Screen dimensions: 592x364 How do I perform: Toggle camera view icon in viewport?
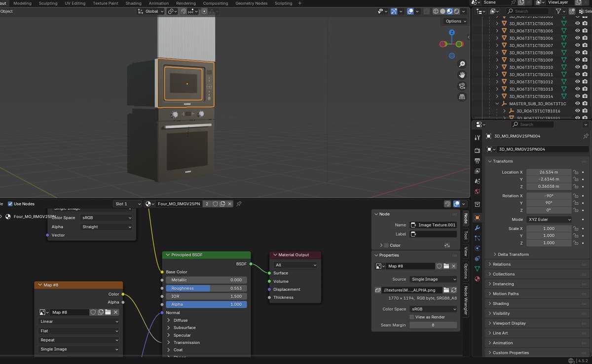(462, 86)
